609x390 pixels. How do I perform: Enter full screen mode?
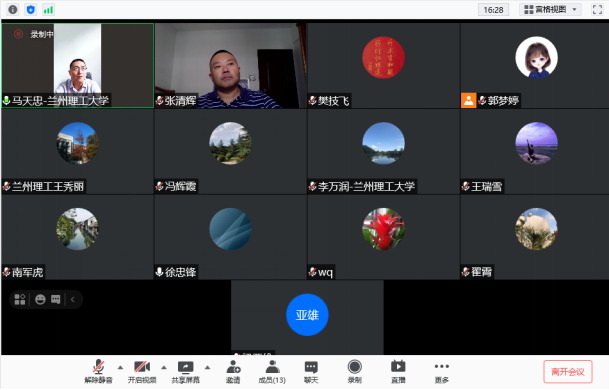pos(597,9)
